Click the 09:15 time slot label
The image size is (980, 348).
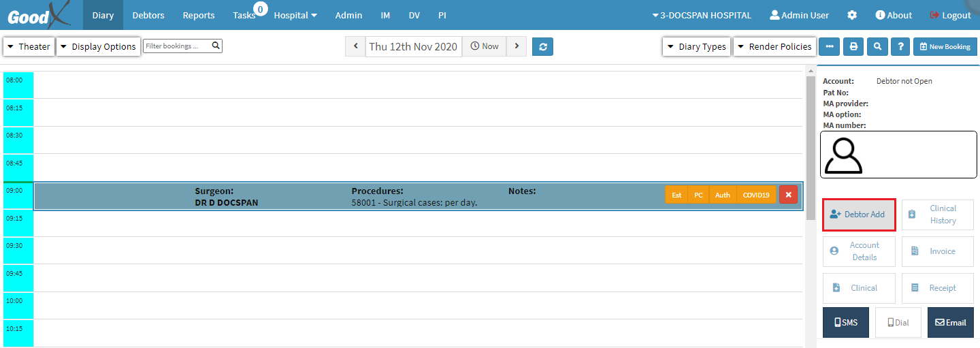(18, 223)
